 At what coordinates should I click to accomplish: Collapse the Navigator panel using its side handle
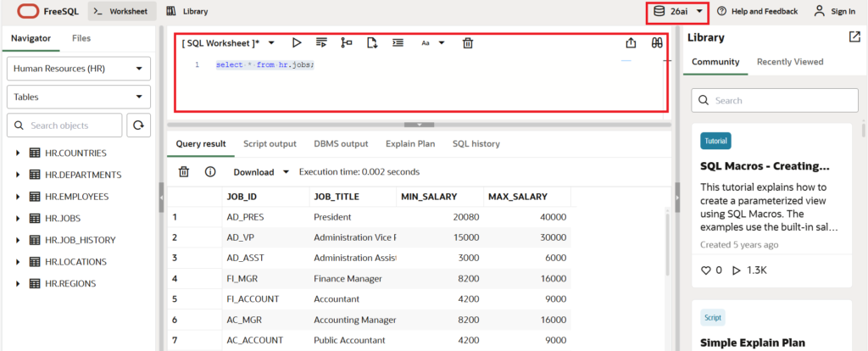pos(161,197)
